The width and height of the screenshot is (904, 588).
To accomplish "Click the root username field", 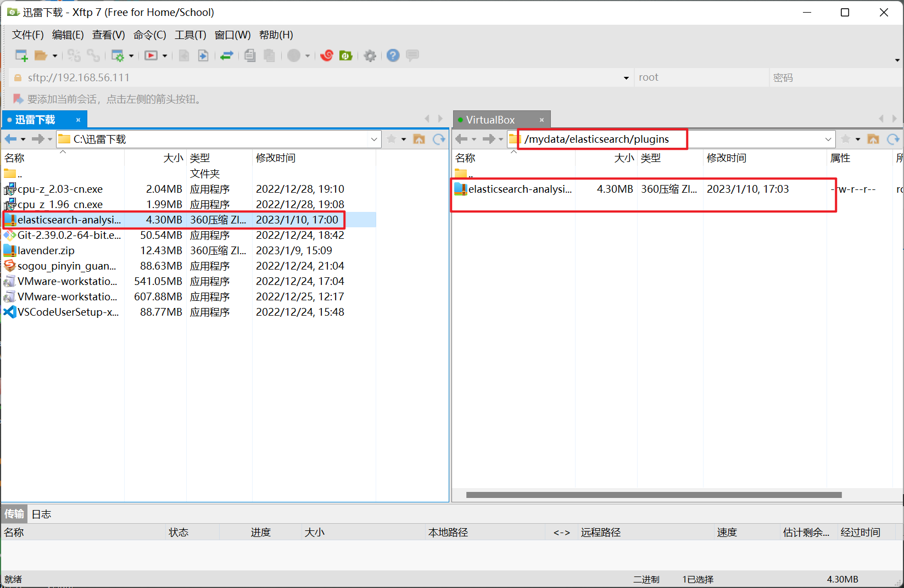I will tap(701, 77).
